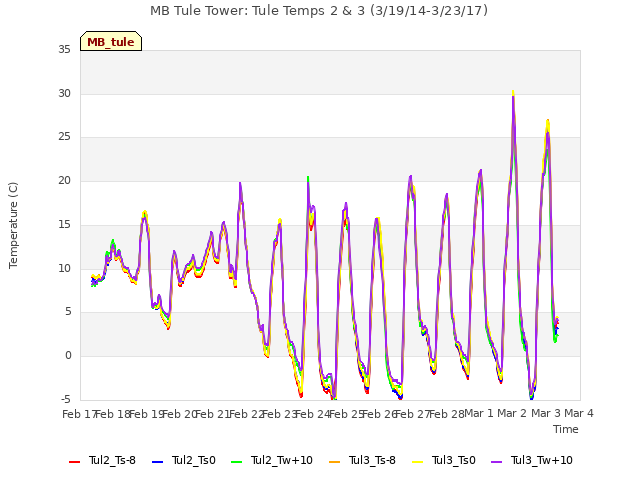Click the Mar 2 temperature peak near 30
The width and height of the screenshot is (640, 480).
pyautogui.click(x=513, y=93)
